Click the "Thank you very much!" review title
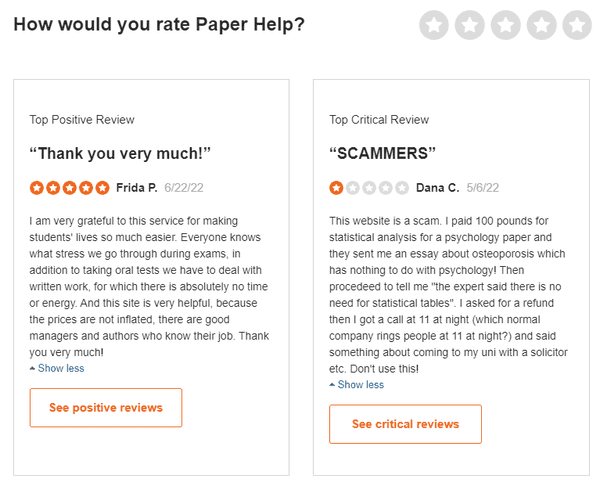Viewport: 600px width, 486px height. coord(120,153)
